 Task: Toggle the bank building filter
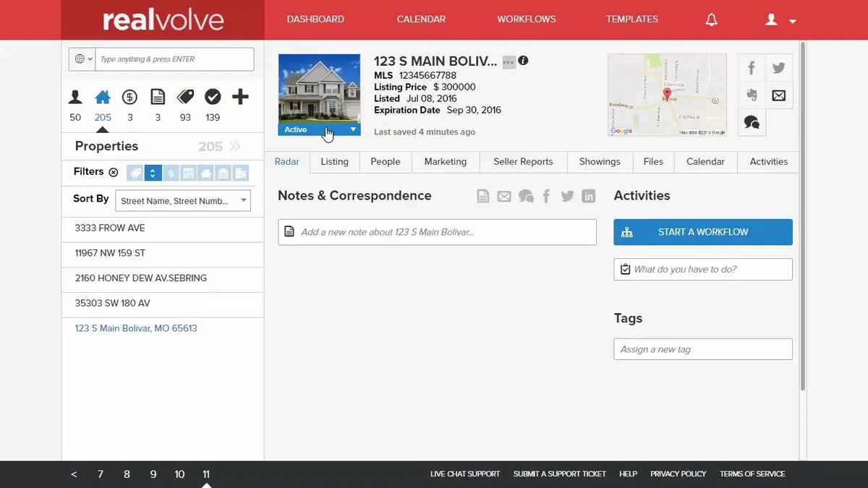[223, 173]
